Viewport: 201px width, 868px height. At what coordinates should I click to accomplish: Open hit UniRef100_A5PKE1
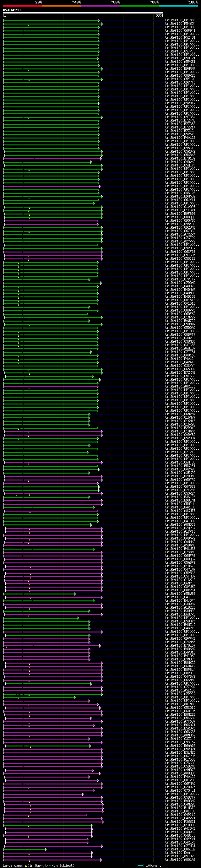tap(180, 62)
